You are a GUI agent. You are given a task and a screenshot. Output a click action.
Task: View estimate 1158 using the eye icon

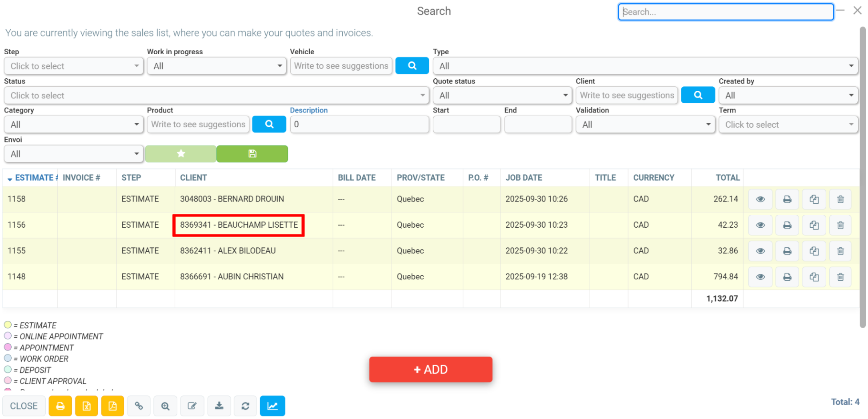760,199
